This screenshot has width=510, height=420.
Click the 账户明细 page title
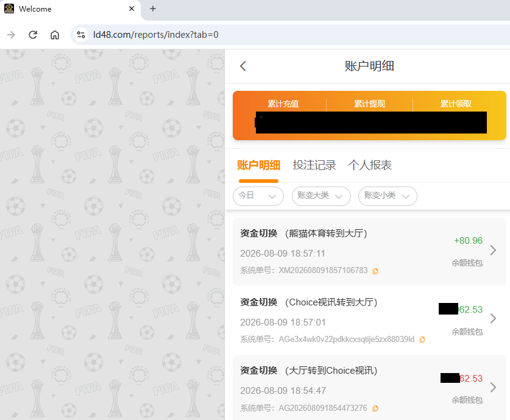(x=369, y=66)
